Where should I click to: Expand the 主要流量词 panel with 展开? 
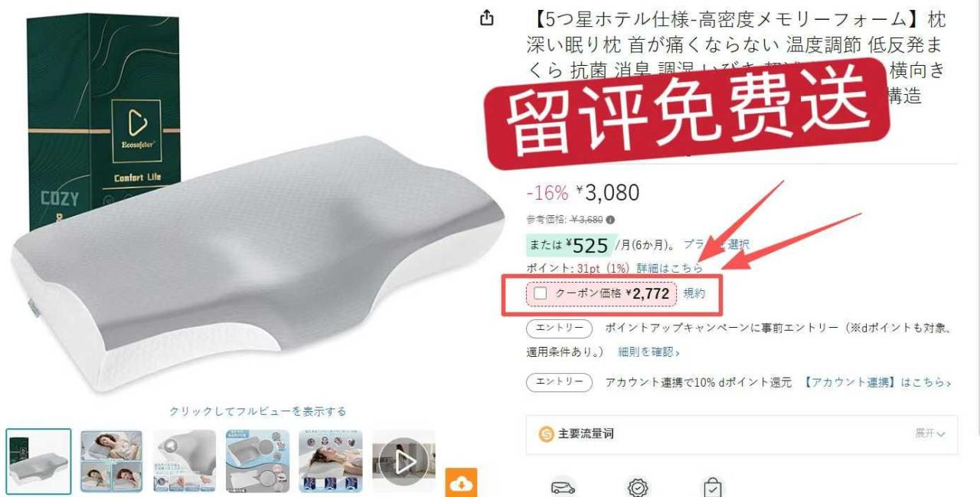coord(930,433)
